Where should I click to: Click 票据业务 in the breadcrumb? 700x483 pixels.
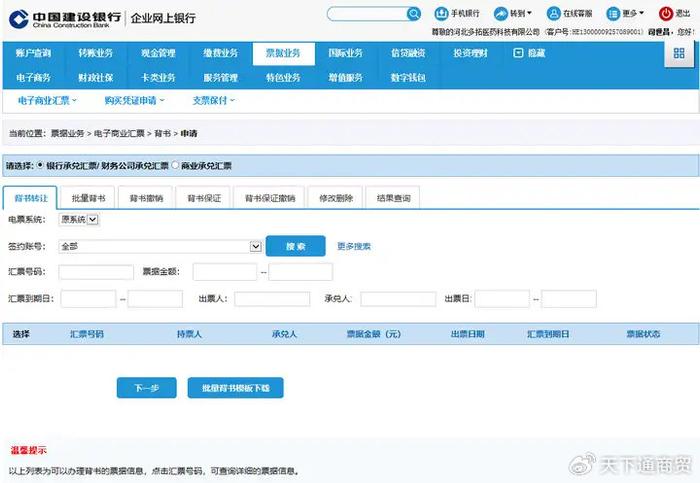click(67, 133)
